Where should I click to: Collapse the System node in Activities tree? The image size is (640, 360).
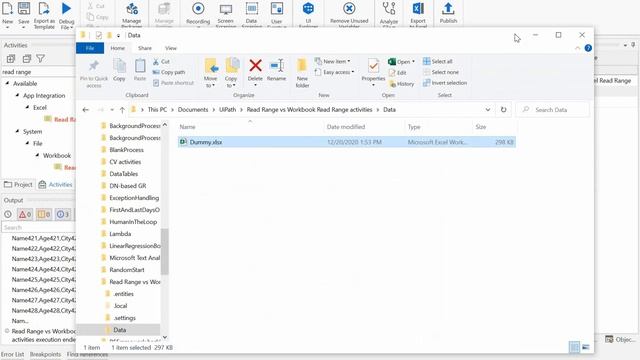point(17,131)
